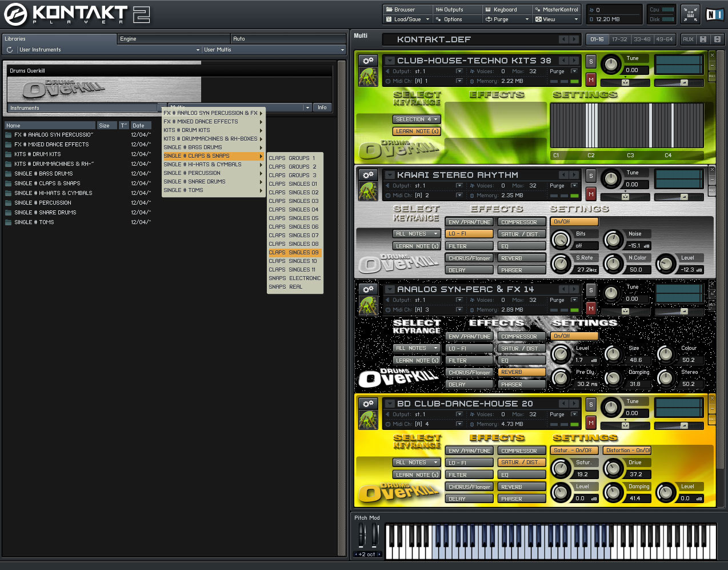This screenshot has height=570, width=728.
Task: Open ALL NOTES dropdown in KAWAI STEREO RHYTHM
Action: click(417, 234)
